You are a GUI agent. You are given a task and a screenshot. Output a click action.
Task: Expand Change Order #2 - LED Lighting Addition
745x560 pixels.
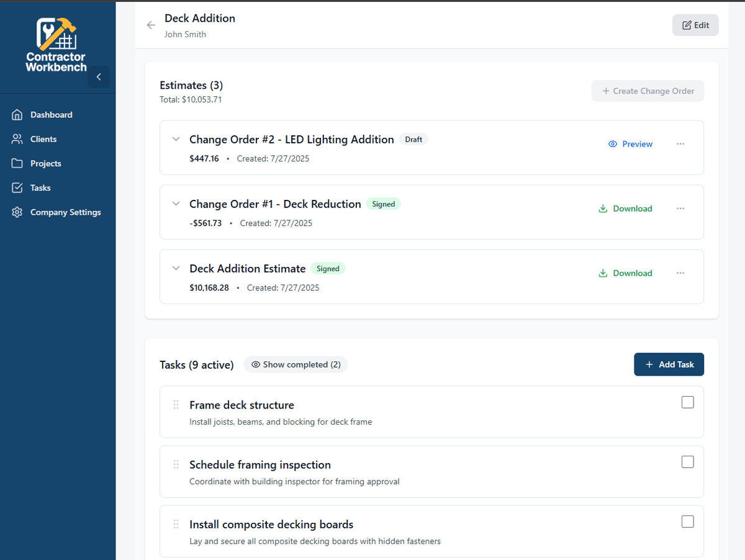tap(176, 139)
